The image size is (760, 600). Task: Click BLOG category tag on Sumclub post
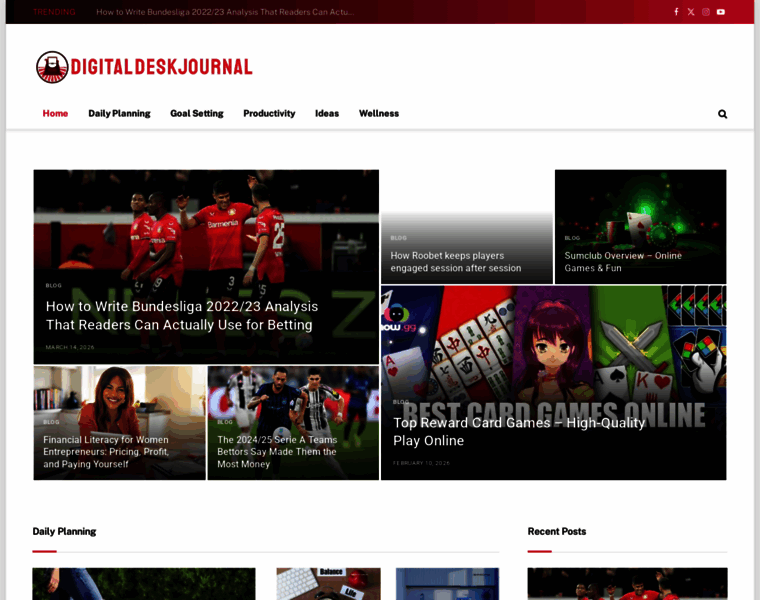[x=572, y=238]
